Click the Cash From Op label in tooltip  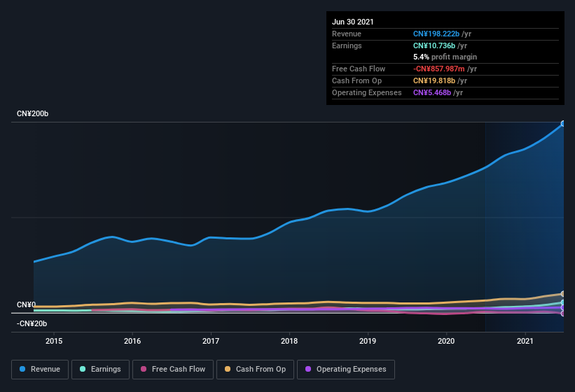pyautogui.click(x=356, y=80)
